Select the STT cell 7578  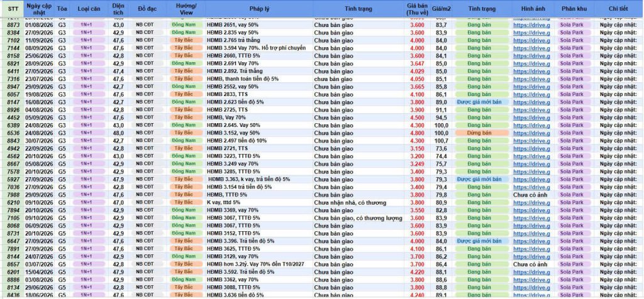pyautogui.click(x=13, y=171)
